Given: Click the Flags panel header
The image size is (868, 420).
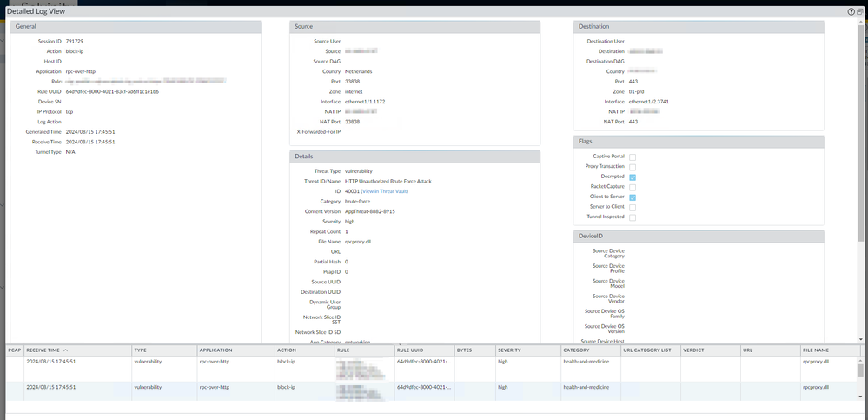Looking at the screenshot, I should (x=699, y=141).
